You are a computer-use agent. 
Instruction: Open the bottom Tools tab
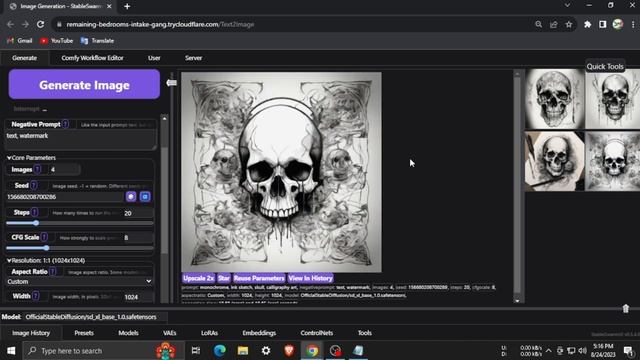coord(364,333)
